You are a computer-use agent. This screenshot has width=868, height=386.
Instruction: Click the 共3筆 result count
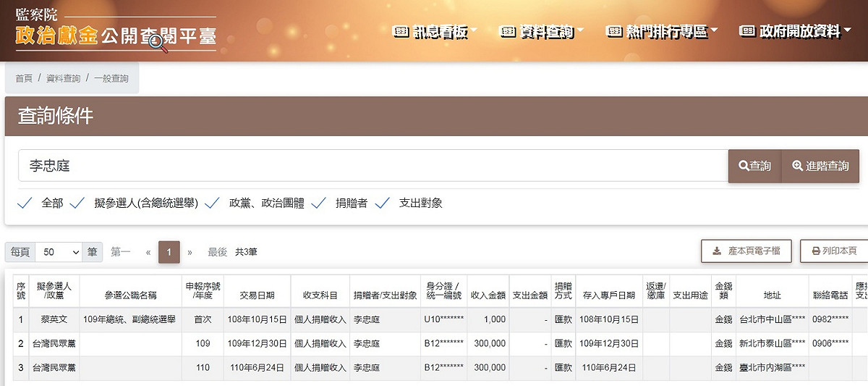click(x=246, y=252)
